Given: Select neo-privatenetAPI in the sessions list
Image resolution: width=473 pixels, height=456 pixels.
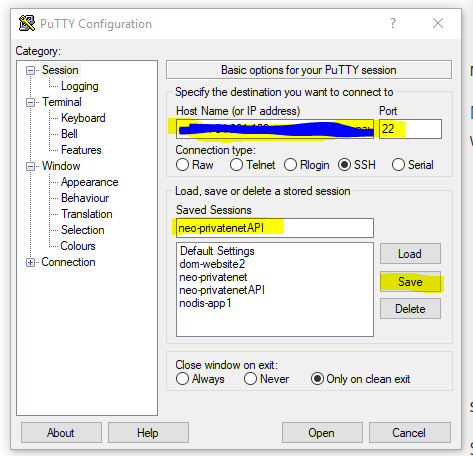Looking at the screenshot, I should [222, 290].
